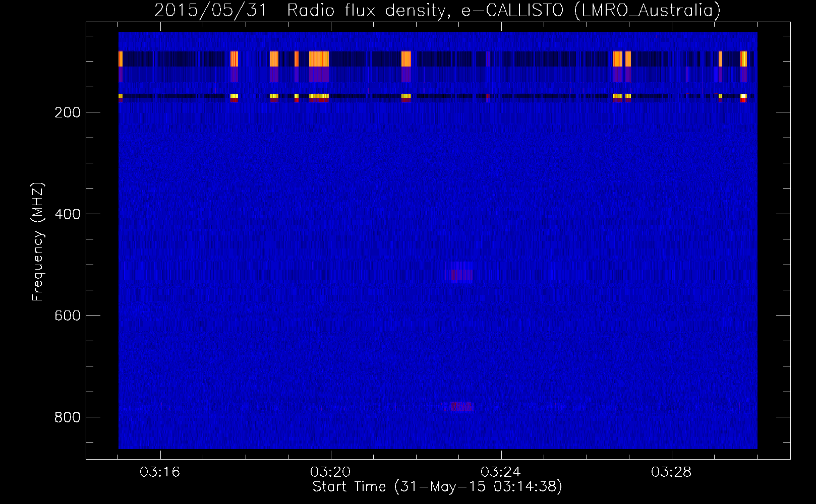Select the 'Start Time (31-May-15 03:14:38)' label
The height and width of the screenshot is (504, 816).
pyautogui.click(x=437, y=487)
